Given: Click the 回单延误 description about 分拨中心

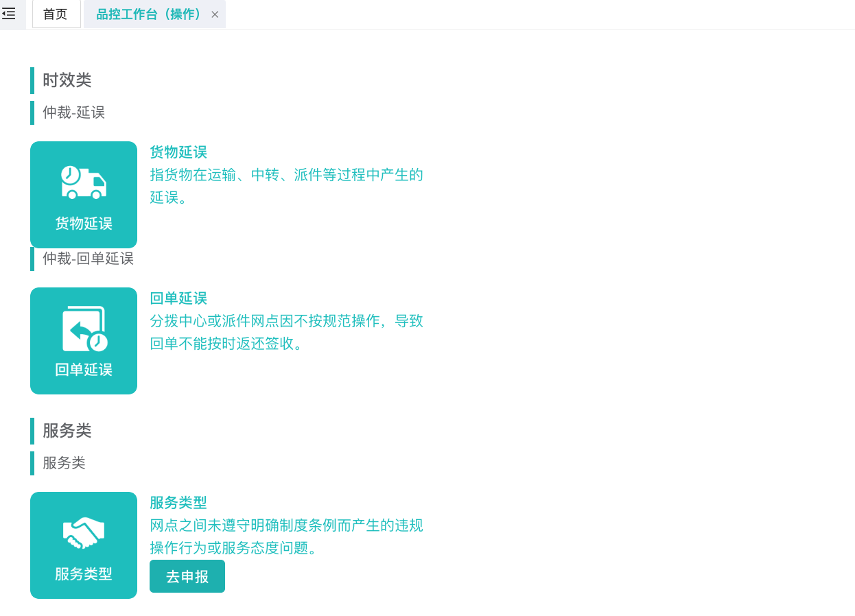Looking at the screenshot, I should [x=287, y=332].
